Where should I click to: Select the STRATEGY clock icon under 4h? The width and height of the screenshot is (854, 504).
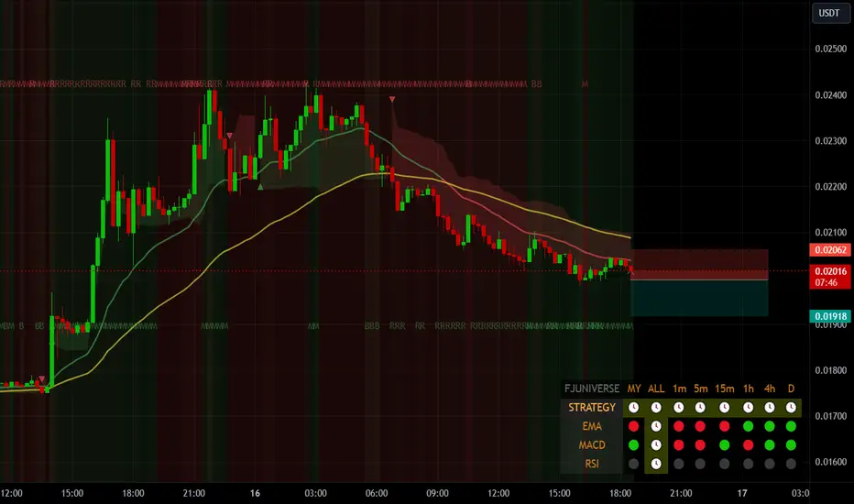click(x=770, y=408)
